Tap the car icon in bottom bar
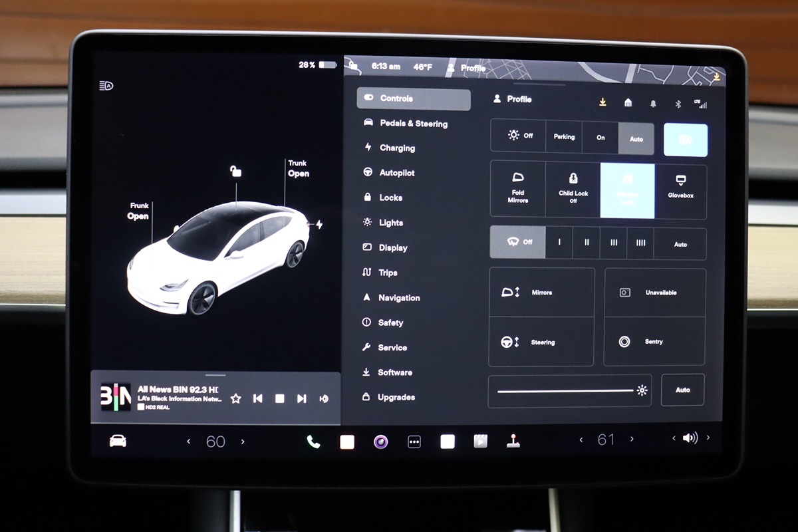This screenshot has width=798, height=532. tap(118, 441)
